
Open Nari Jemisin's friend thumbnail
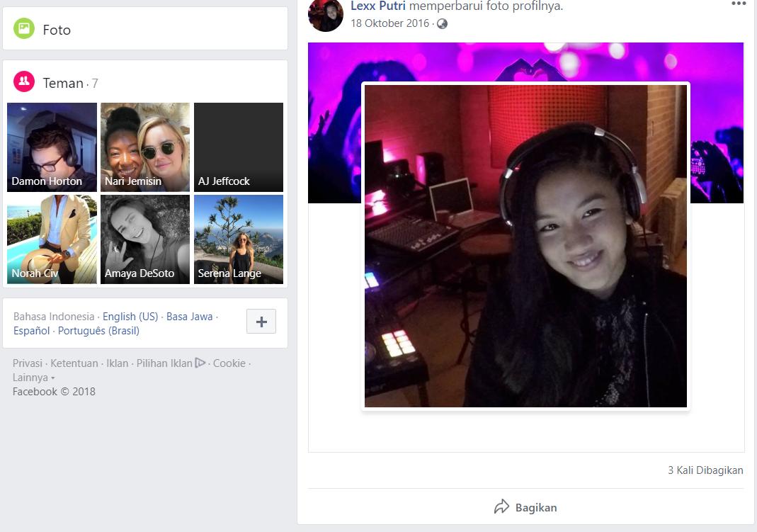point(145,147)
